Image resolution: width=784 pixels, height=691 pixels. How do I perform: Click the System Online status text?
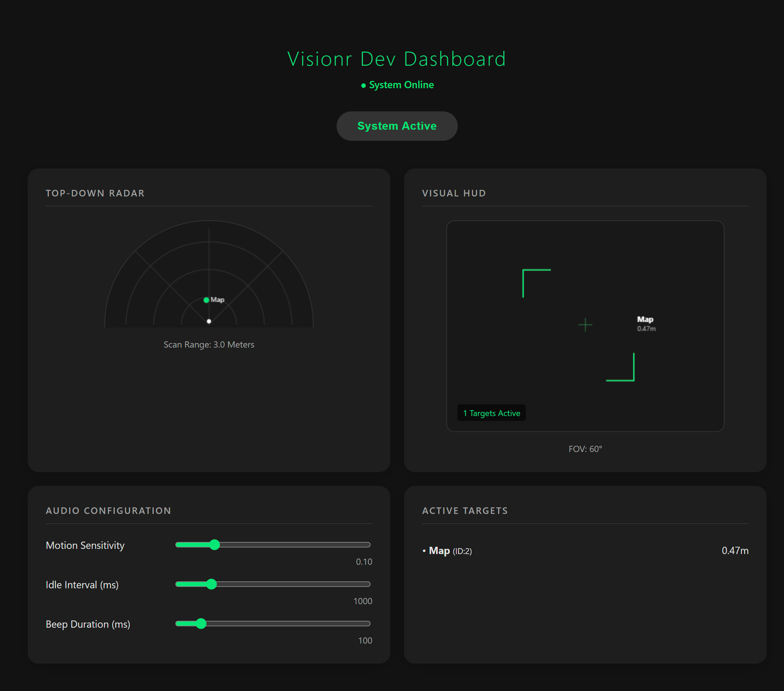[x=401, y=85]
